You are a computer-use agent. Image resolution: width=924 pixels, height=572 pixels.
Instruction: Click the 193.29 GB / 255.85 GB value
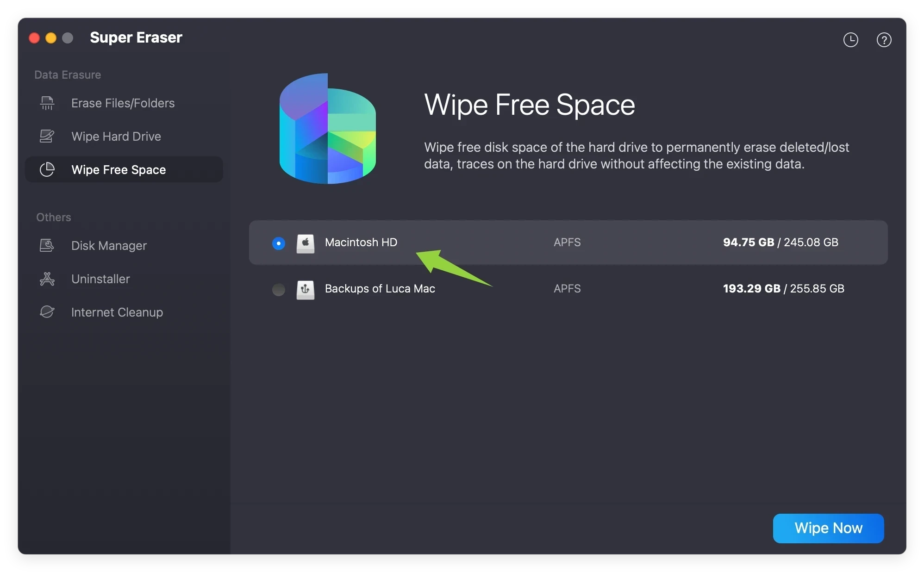[783, 288]
